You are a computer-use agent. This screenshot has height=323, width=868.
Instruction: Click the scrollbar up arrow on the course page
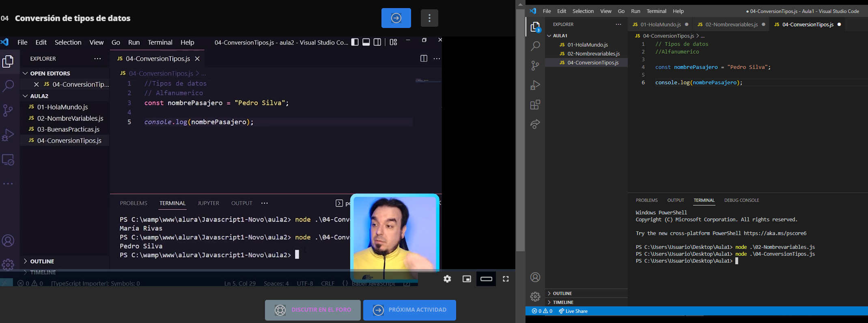pos(520,4)
